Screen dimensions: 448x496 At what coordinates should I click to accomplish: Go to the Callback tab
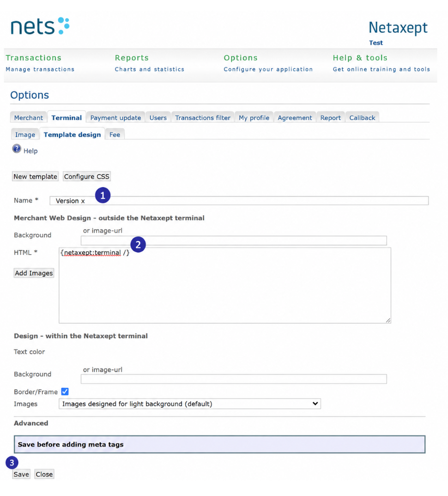(x=362, y=118)
